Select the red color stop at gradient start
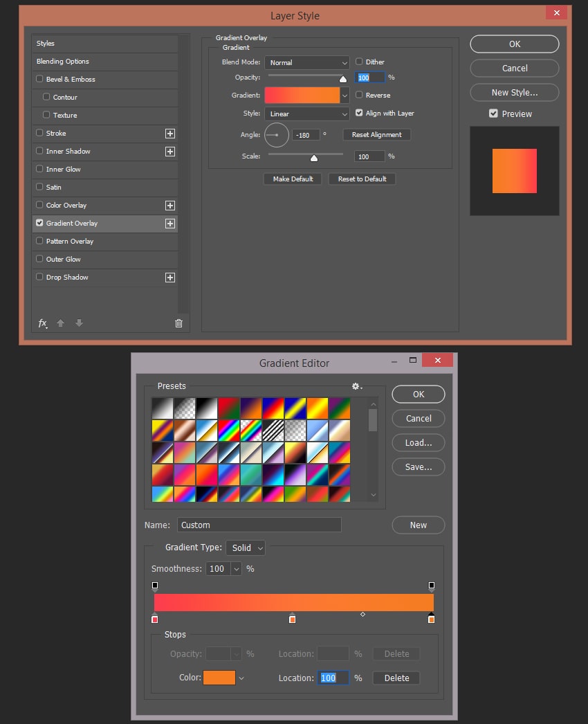Viewport: 588px width, 724px height. tap(155, 619)
